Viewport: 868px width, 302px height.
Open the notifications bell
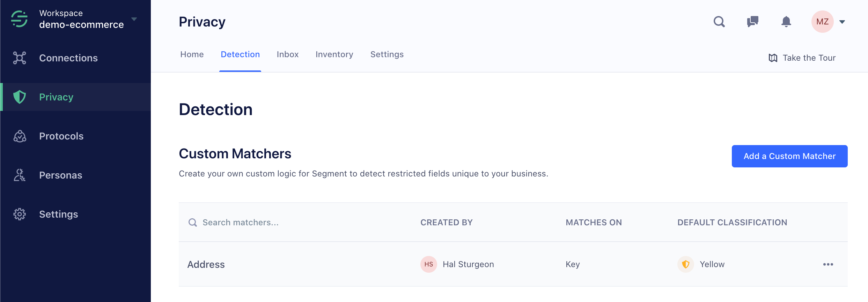[x=786, y=22]
